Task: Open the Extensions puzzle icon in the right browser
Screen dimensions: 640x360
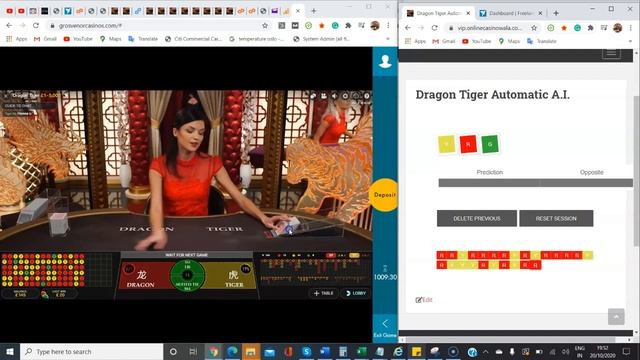Action: (x=591, y=28)
